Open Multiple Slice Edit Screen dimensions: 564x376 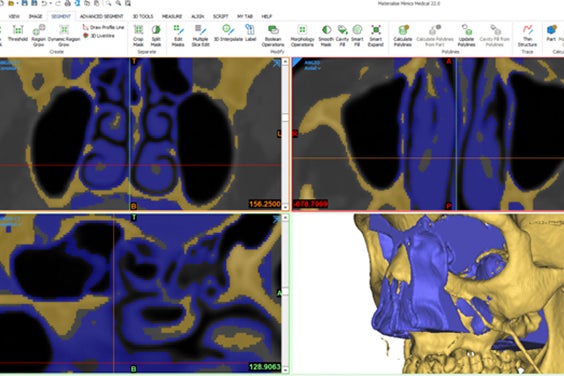200,36
